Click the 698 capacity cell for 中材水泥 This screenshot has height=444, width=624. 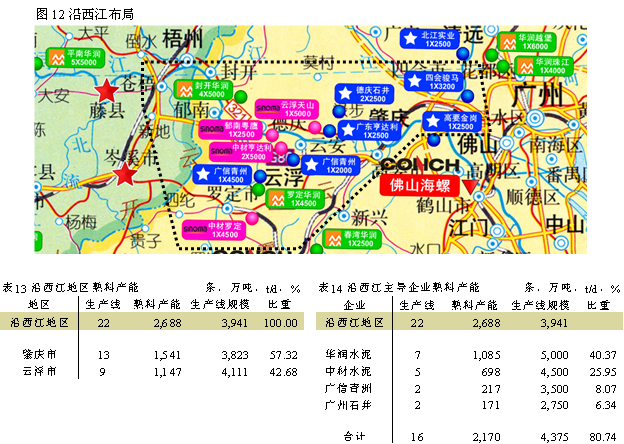coord(491,372)
